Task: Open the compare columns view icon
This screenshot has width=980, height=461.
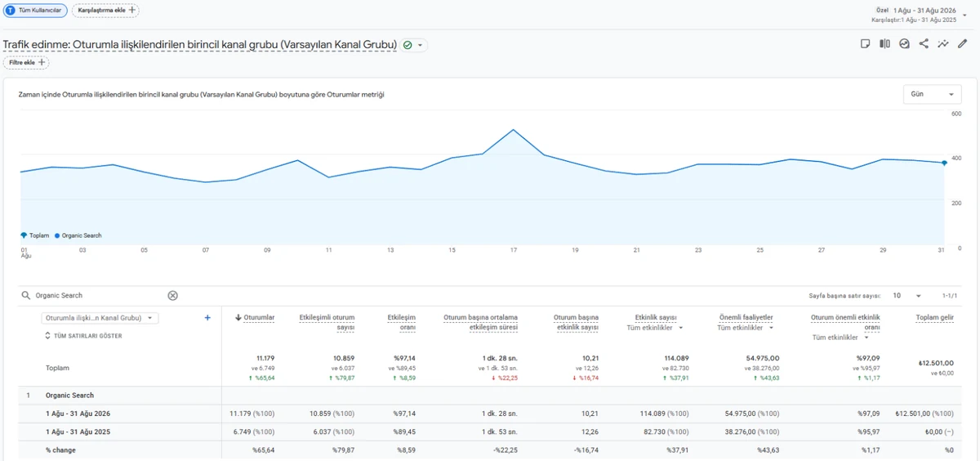Action: 884,44
